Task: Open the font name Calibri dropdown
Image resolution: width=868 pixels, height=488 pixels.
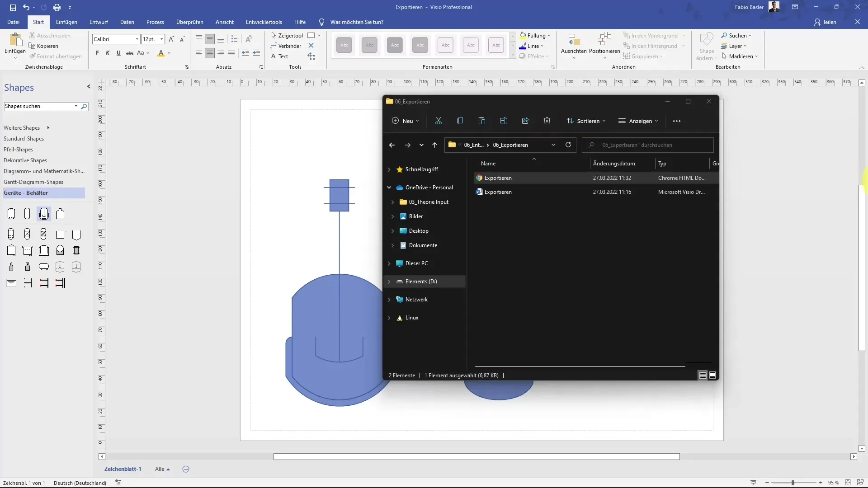Action: tap(137, 39)
